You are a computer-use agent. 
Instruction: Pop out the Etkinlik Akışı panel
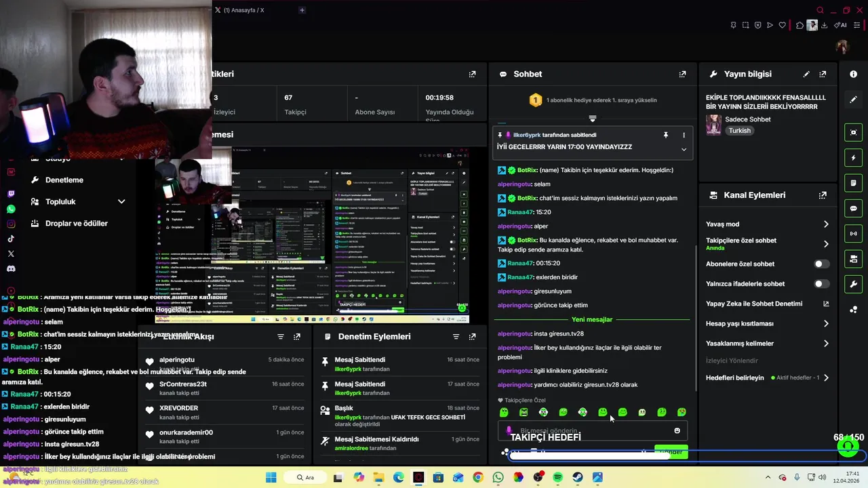click(296, 336)
